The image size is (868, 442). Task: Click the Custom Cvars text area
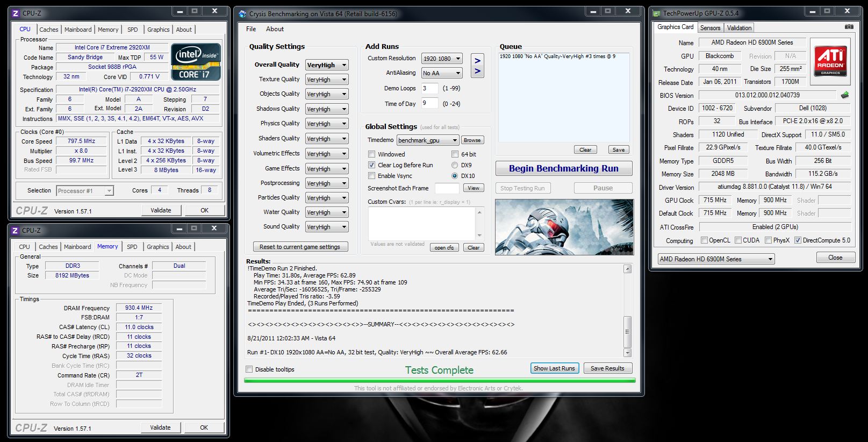(422, 223)
